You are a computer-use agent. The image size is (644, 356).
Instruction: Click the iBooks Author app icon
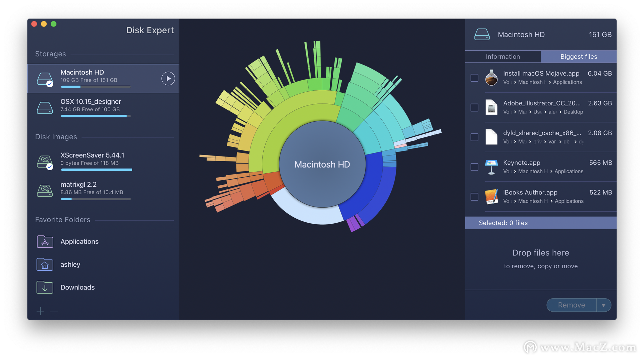491,196
